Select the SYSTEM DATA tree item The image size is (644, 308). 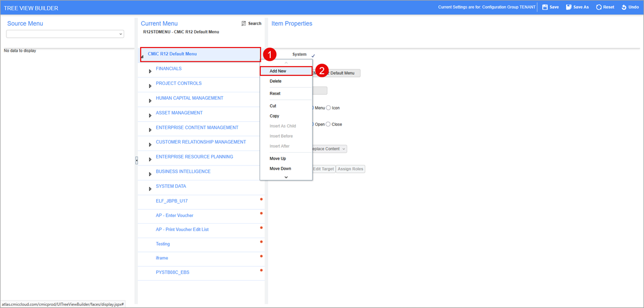click(x=171, y=186)
